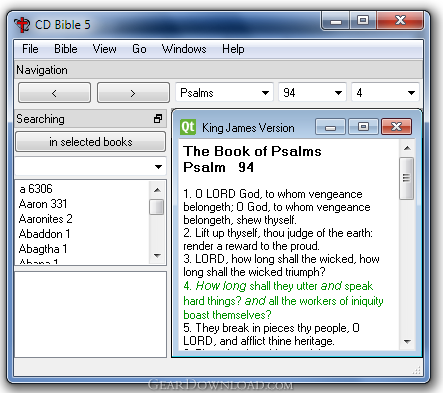Screen dimensions: 443x393
Task: Open the Go menu
Action: (139, 49)
